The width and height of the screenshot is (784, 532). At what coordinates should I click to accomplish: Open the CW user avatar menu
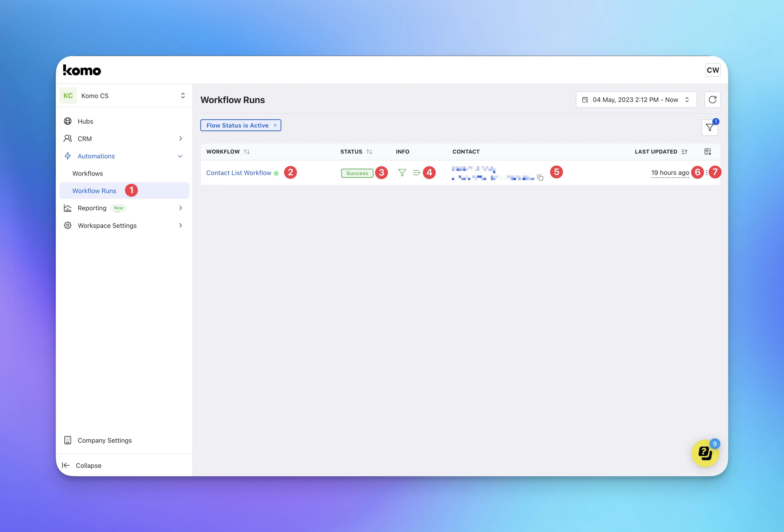712,70
